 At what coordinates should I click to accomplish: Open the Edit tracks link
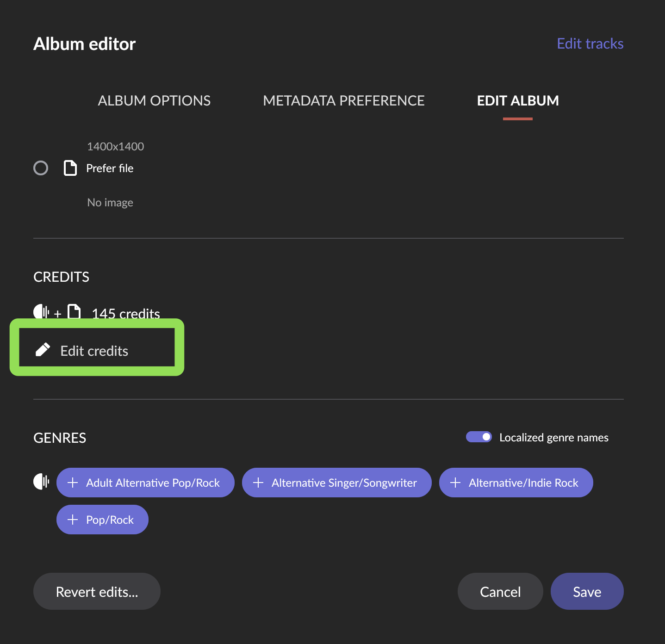[x=590, y=43]
